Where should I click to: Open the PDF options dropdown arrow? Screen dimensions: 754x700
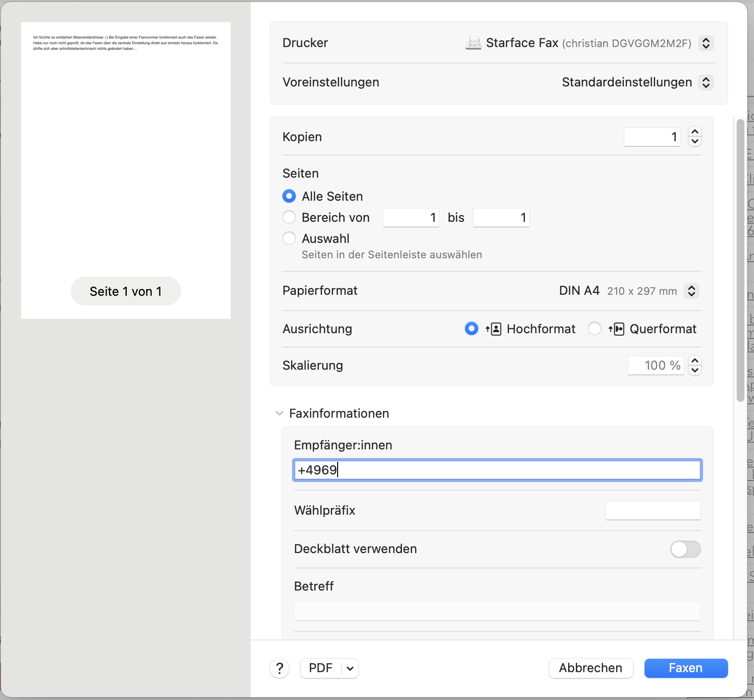[x=350, y=668]
